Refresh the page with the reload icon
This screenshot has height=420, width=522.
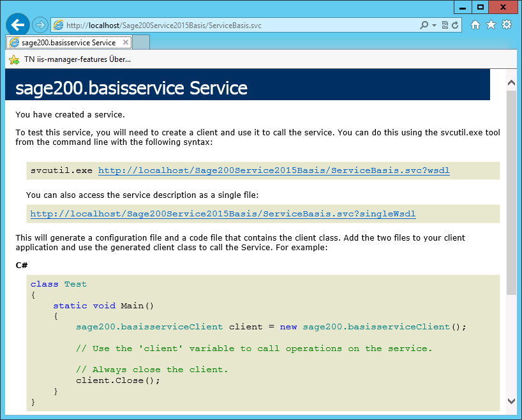[455, 25]
